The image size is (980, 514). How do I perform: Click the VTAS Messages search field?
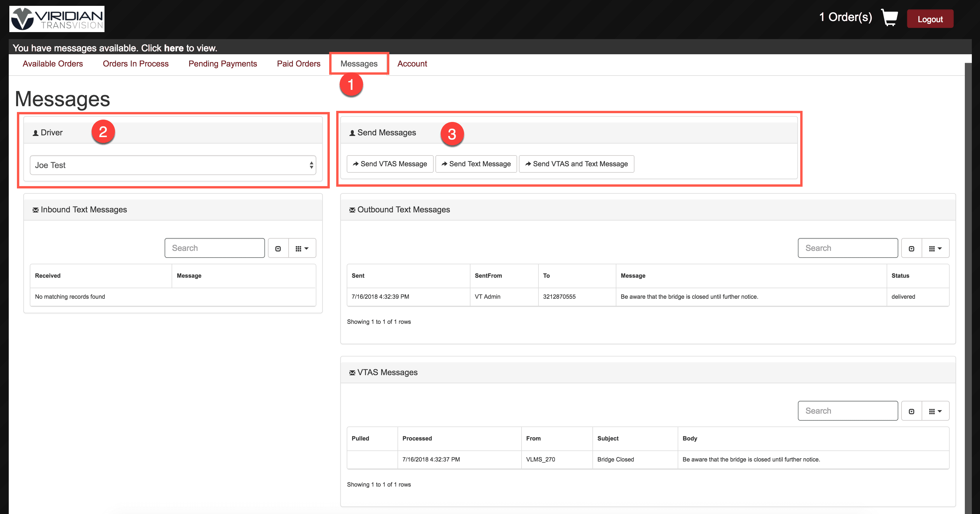(847, 411)
